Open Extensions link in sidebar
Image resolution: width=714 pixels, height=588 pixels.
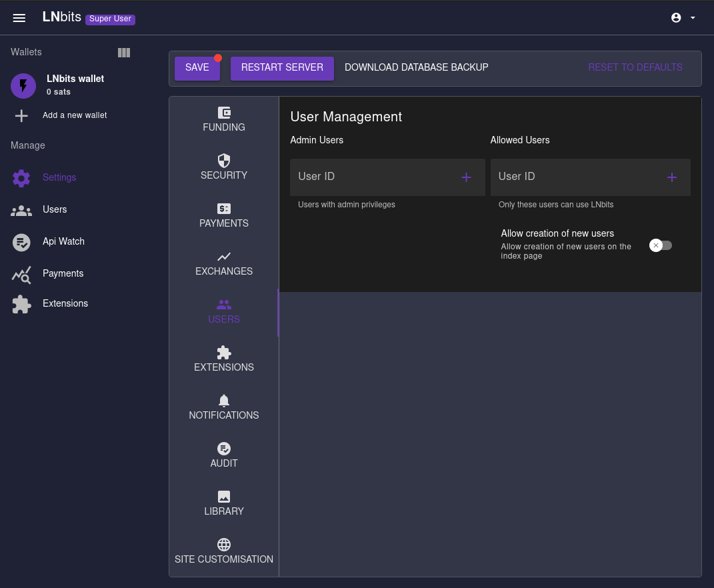point(65,303)
